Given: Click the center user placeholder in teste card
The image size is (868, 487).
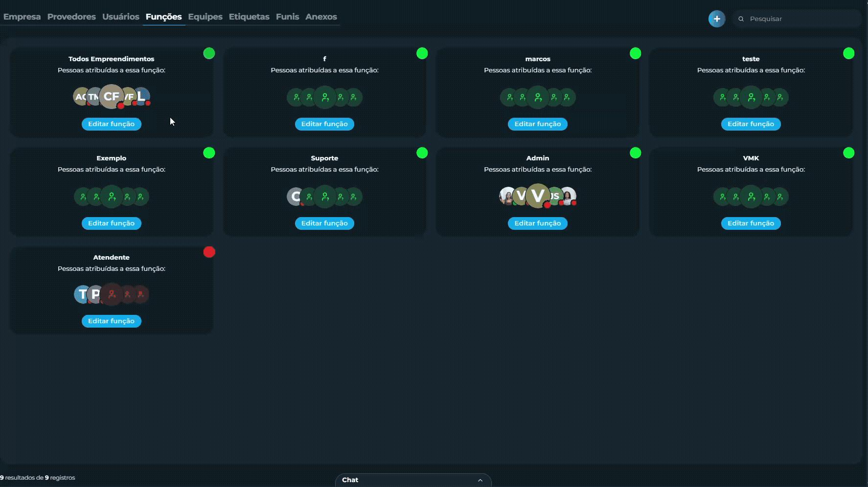Looking at the screenshot, I should click(751, 97).
